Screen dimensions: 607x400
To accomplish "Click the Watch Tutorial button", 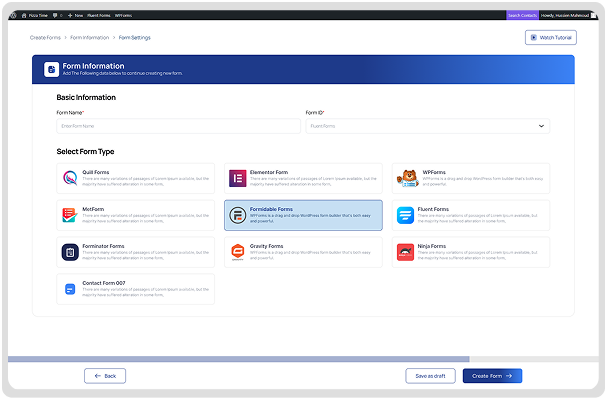I will (x=550, y=37).
